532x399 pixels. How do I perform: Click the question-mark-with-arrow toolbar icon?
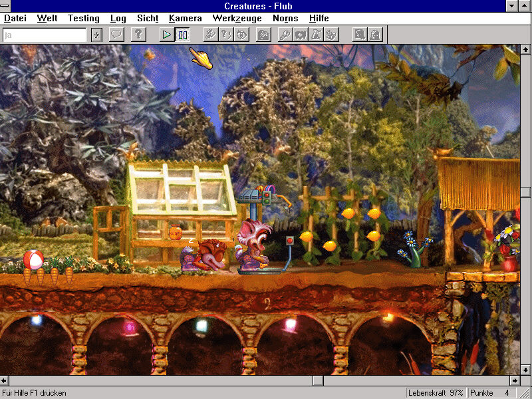pyautogui.click(x=226, y=35)
